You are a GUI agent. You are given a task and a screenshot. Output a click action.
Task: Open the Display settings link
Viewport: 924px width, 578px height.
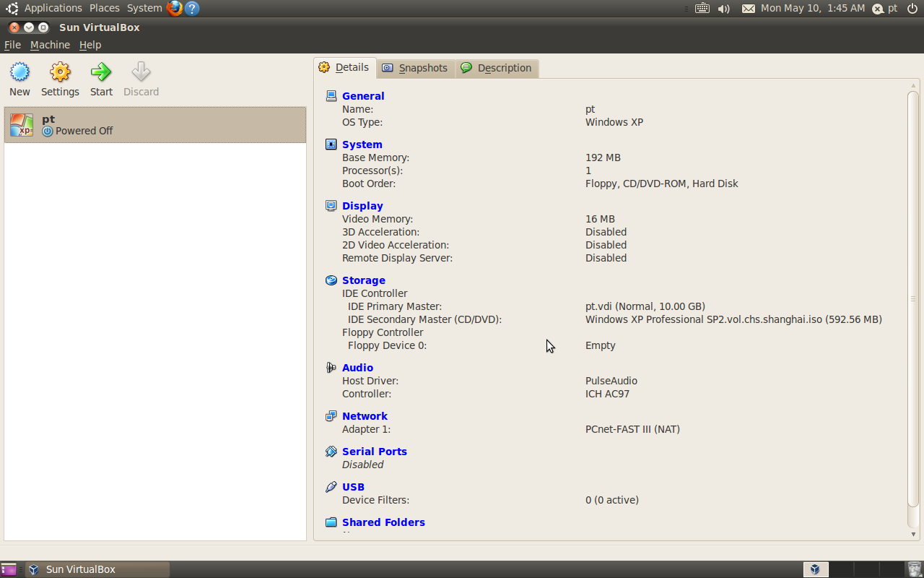[362, 206]
